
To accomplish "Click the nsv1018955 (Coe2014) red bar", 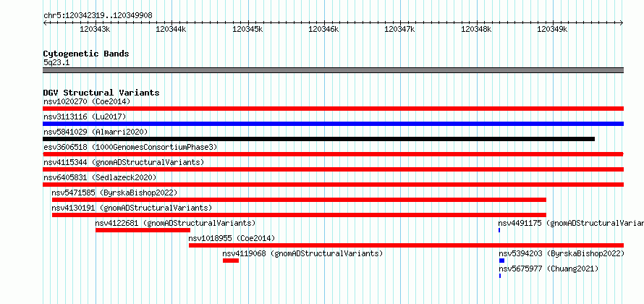I will point(406,245).
